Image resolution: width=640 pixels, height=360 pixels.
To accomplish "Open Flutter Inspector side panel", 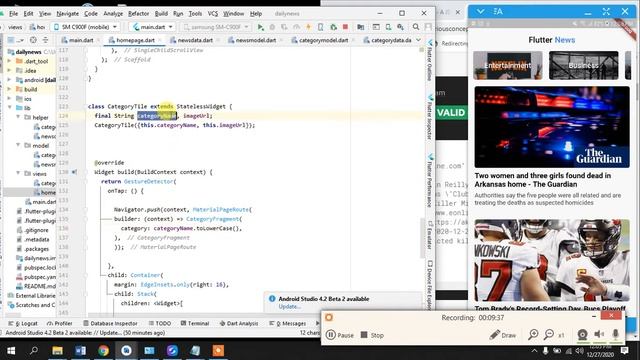I will click(x=430, y=118).
